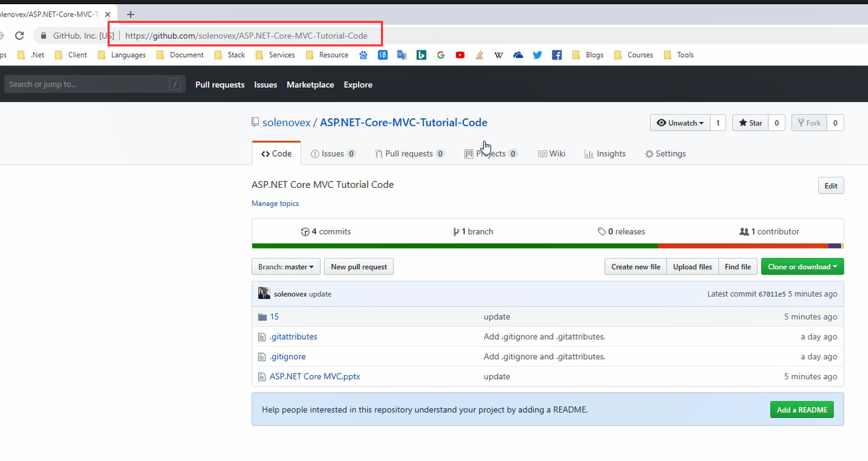
Task: Switch to the Projects tab
Action: 491,154
